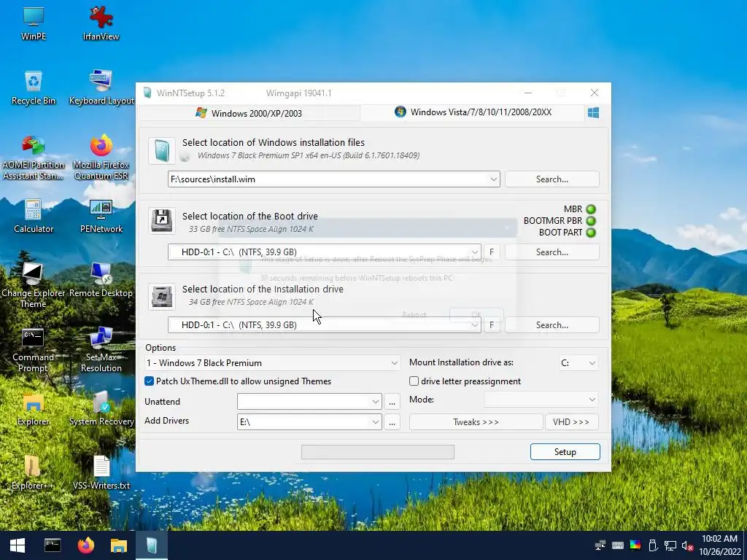
Task: Open File Explorer from the taskbar
Action: point(119,545)
